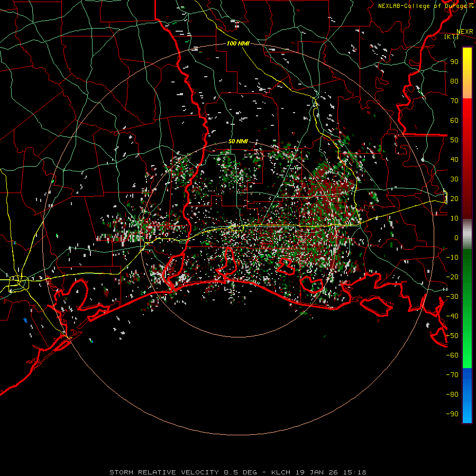Click the 70 value on velocity scale
Image resolution: width=476 pixels, height=476 pixels.
pos(454,101)
